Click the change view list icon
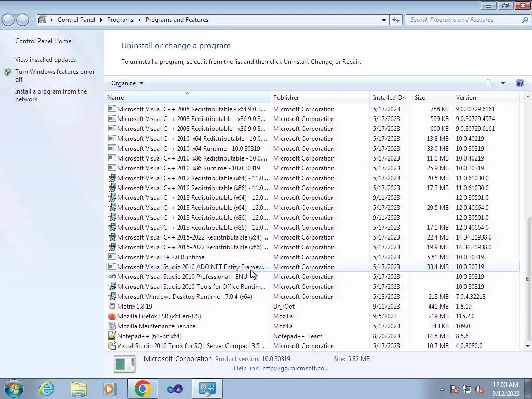 [x=490, y=83]
